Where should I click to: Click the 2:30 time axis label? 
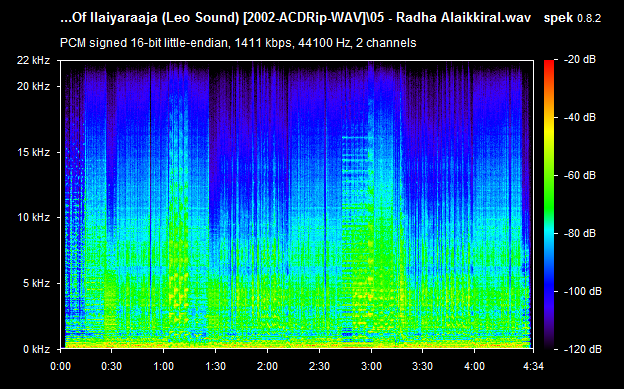pos(319,366)
